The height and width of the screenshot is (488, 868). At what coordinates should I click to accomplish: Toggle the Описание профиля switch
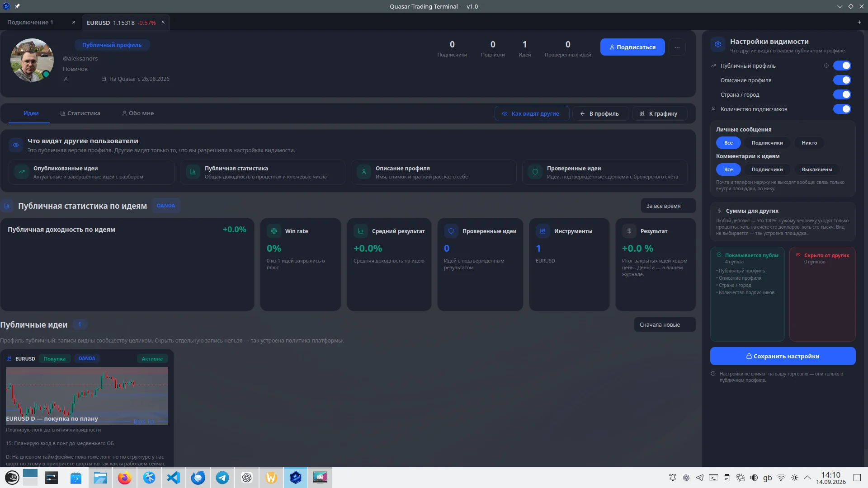(842, 80)
